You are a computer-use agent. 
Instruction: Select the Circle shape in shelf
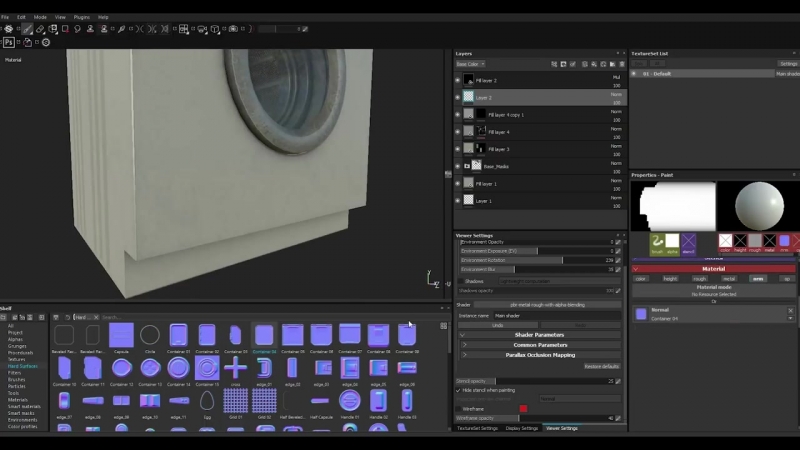[150, 336]
